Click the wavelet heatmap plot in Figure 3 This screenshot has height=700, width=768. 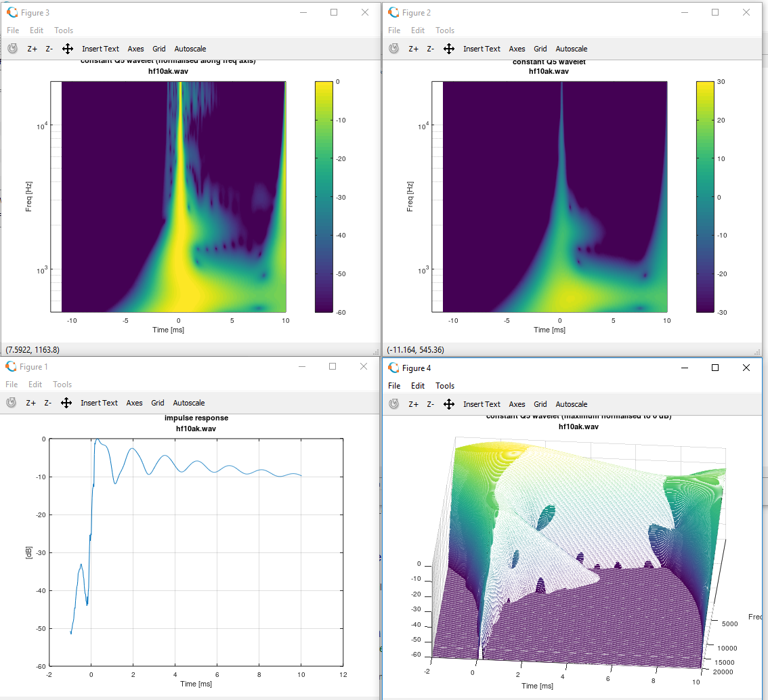coord(168,197)
